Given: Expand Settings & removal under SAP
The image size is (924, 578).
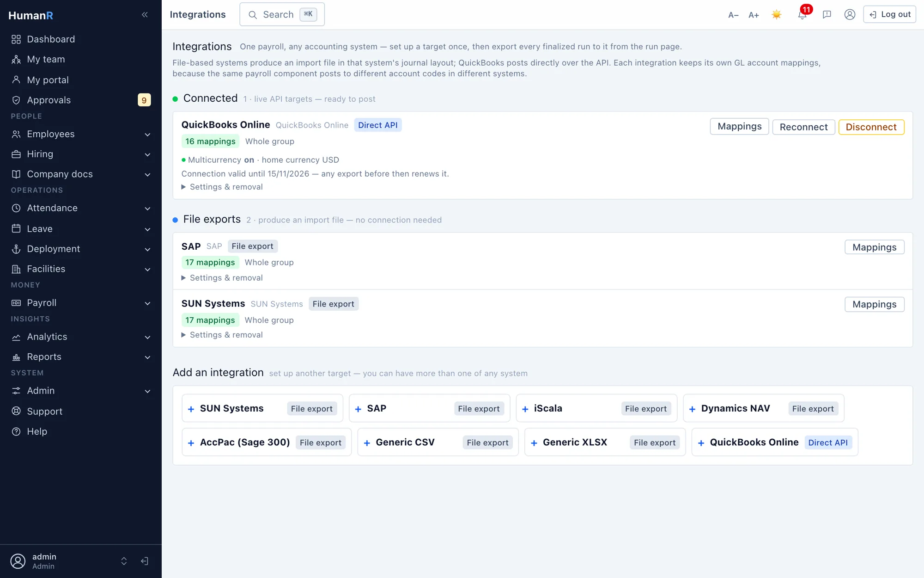Looking at the screenshot, I should 222,278.
